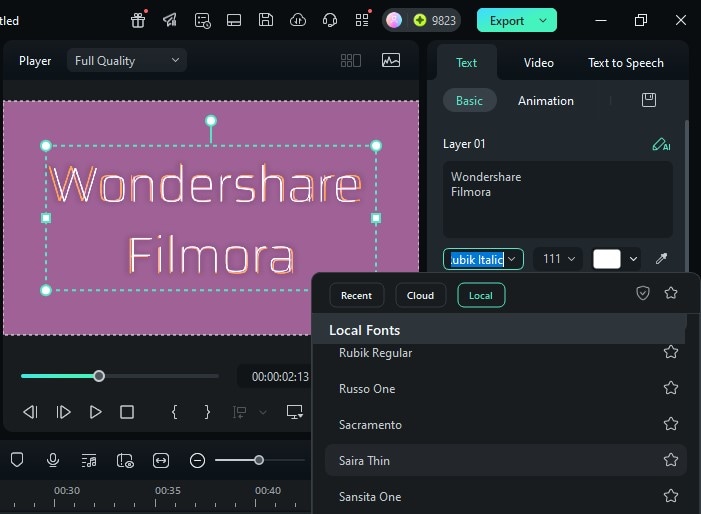701x514 pixels.
Task: Favorite the Saira Thin font
Action: [x=671, y=460]
